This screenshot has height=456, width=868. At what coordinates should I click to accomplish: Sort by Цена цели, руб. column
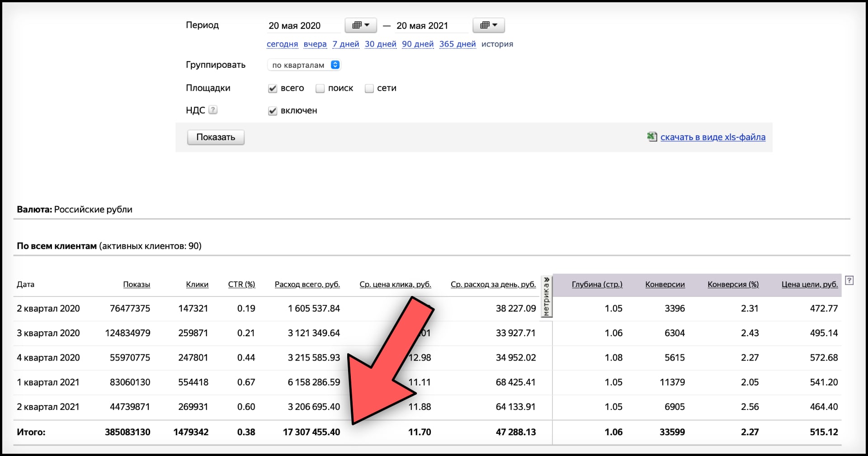click(x=810, y=284)
